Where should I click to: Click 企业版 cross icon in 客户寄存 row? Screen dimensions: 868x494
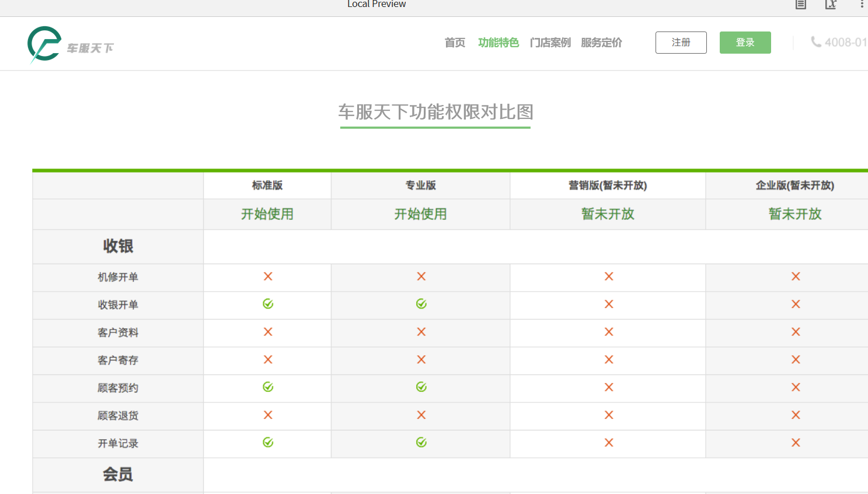click(x=796, y=360)
